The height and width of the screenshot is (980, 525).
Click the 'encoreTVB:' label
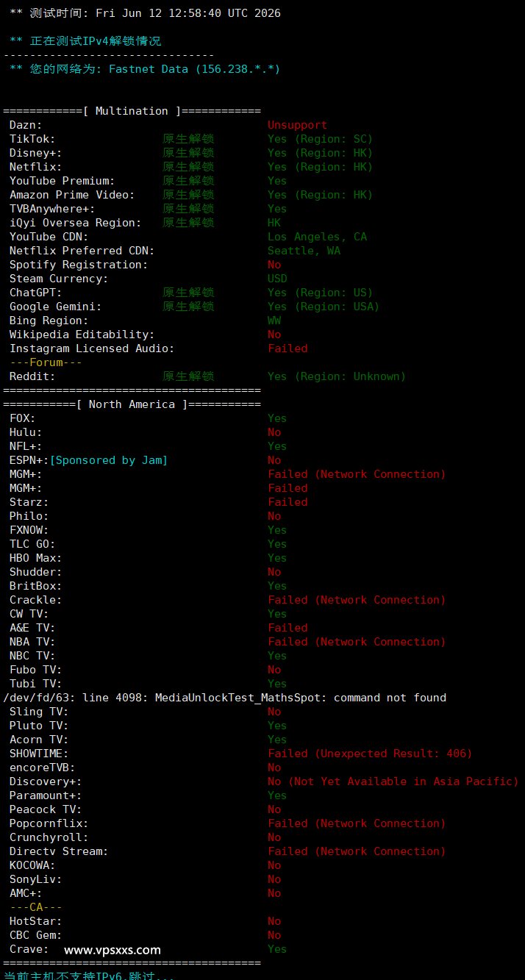point(42,768)
